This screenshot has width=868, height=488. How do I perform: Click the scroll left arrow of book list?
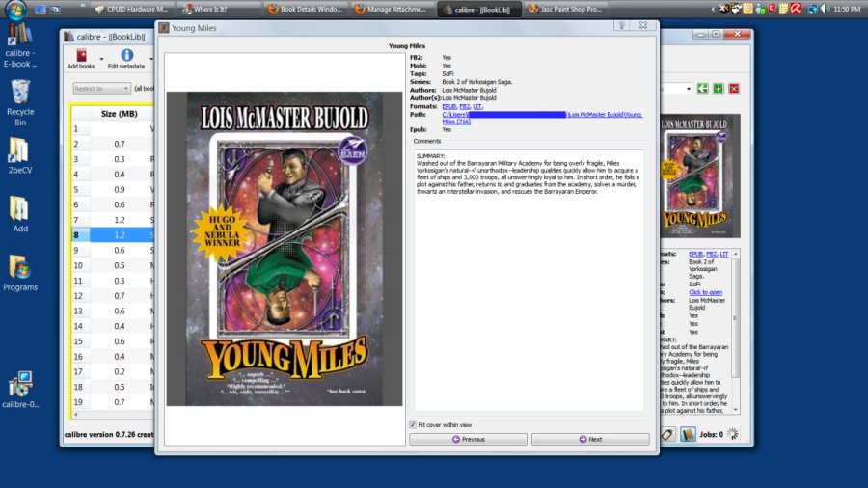[76, 414]
